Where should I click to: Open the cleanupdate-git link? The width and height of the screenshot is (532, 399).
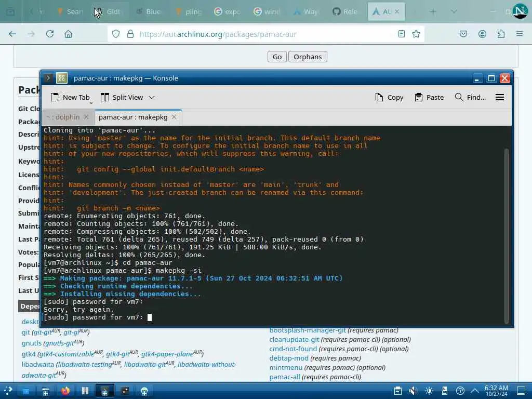point(294,340)
